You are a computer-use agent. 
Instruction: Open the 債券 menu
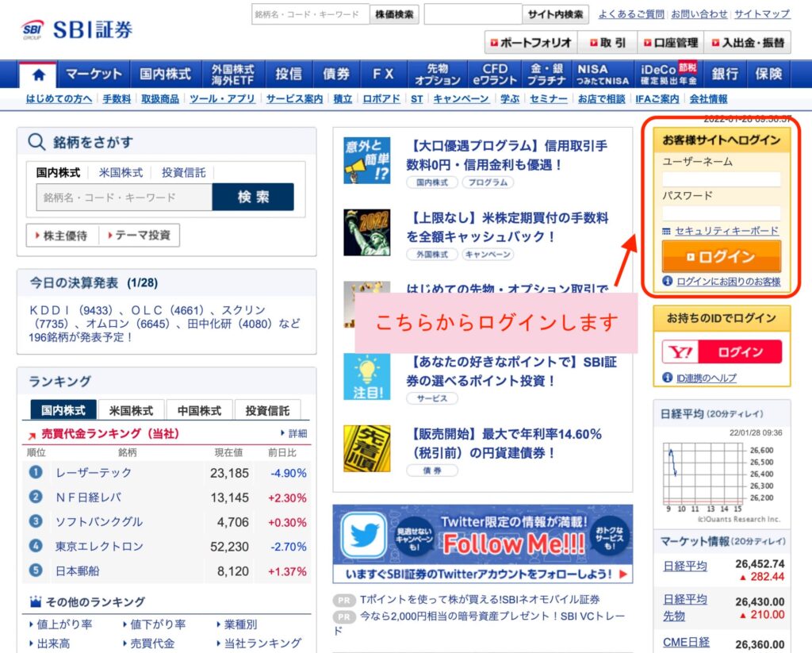click(x=336, y=75)
